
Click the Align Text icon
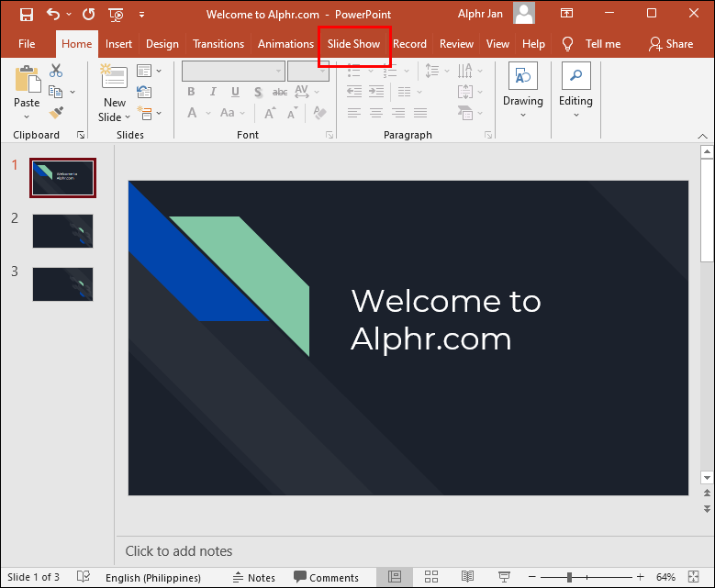point(465,92)
